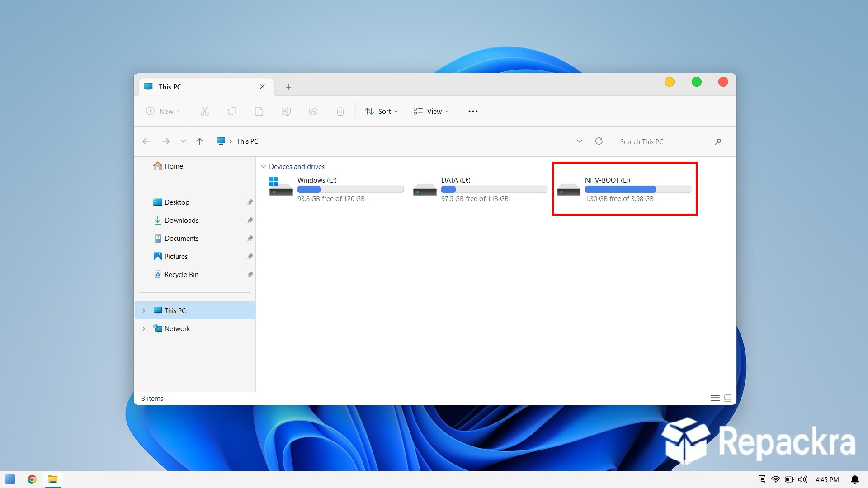Viewport: 868px width, 488px height.
Task: Go back with the left arrow
Action: coord(146,141)
